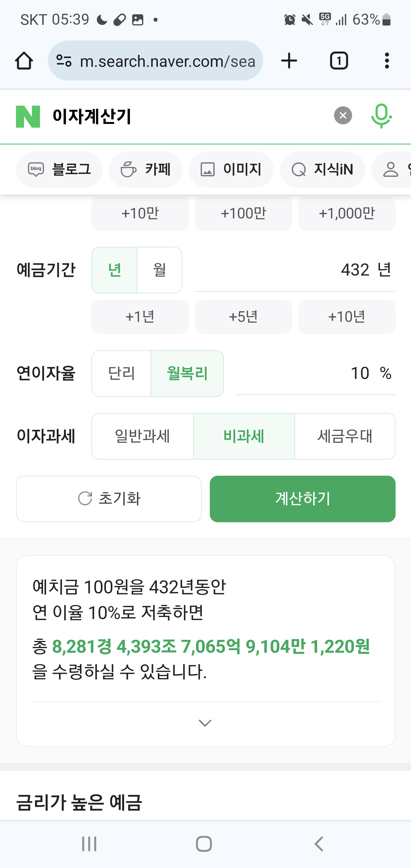Add five years with +5년 button
This screenshot has width=411, height=868.
click(243, 317)
